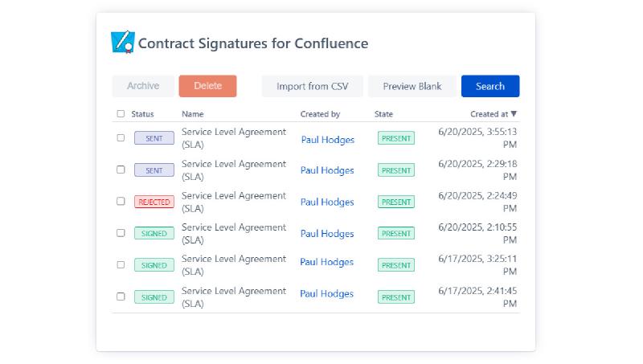This screenshot has width=643, height=364.
Task: Open Paul Hodges link in 2:10:55 PM row
Action: point(327,234)
